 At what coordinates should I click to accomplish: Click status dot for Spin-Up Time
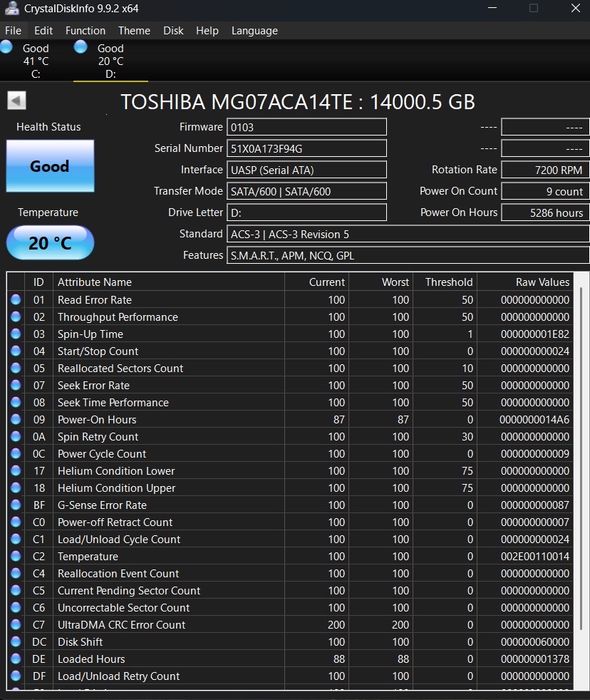pos(16,334)
